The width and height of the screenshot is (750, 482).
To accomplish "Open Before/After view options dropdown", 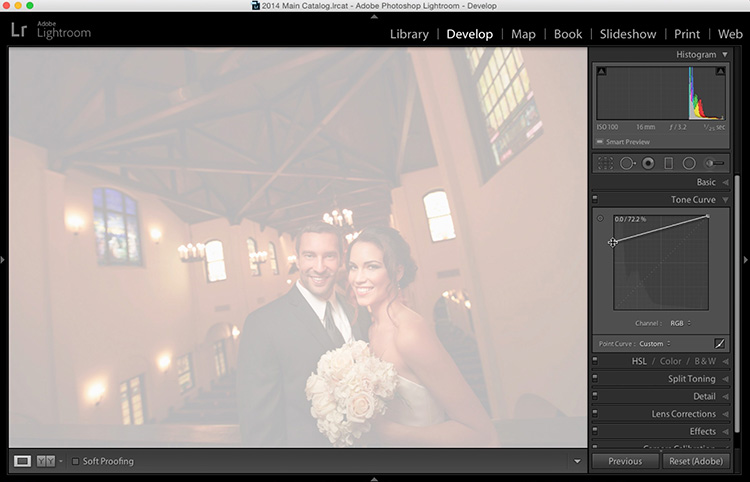I will click(x=61, y=461).
